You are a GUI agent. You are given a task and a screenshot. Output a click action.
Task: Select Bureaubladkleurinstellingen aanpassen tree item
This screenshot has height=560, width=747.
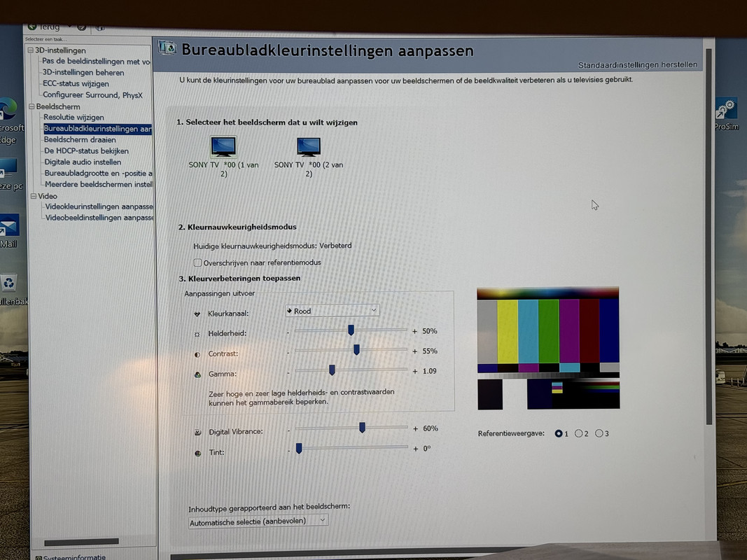[x=97, y=129]
